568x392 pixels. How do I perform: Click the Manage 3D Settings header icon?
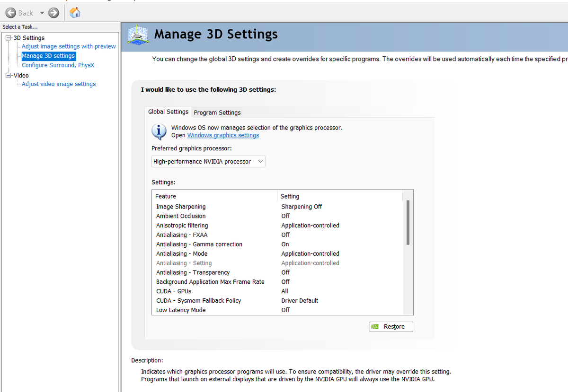tap(139, 35)
